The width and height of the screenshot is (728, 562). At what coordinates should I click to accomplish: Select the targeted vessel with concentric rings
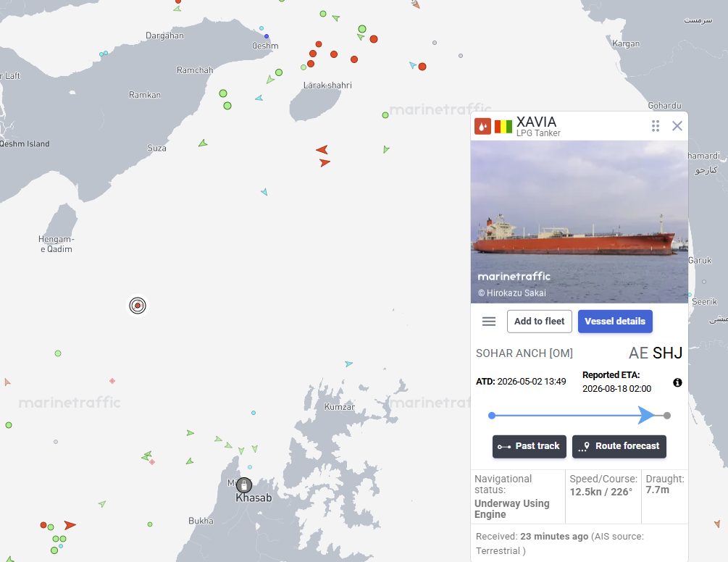[x=138, y=306]
